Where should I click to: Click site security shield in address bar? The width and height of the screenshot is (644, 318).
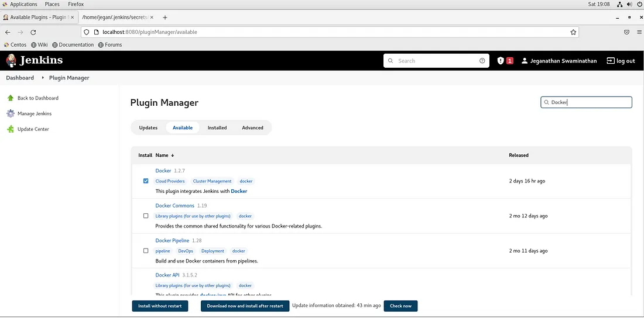click(86, 32)
